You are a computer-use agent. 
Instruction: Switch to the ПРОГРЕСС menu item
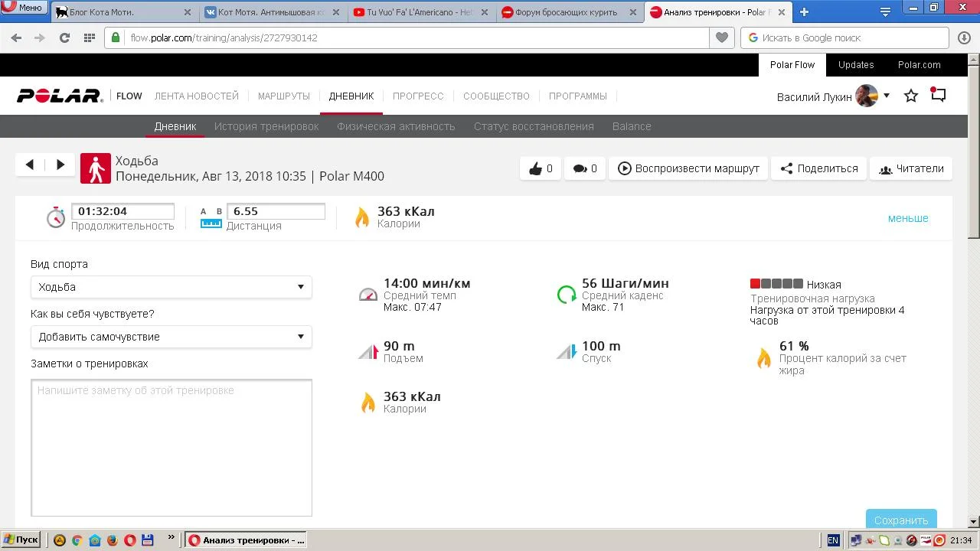418,96
